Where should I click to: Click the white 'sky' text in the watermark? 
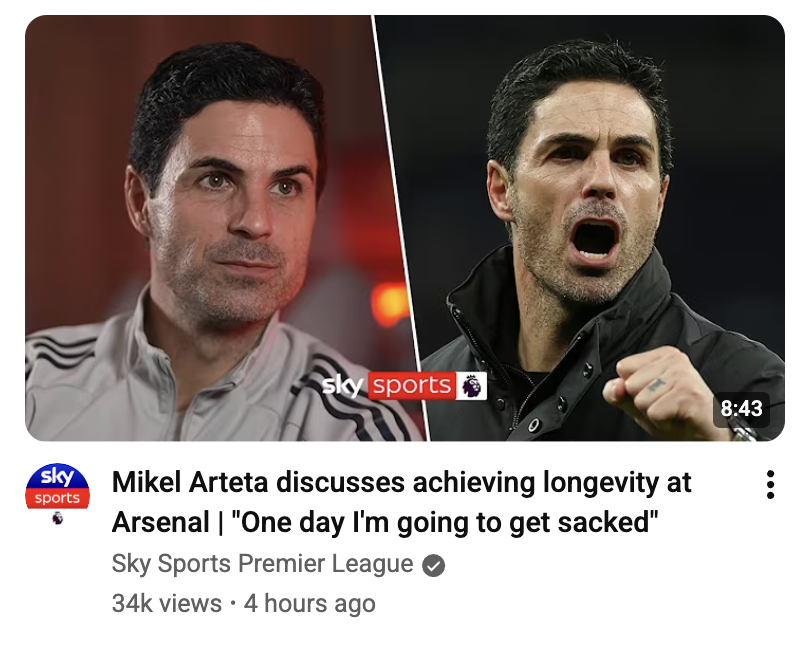coord(344,386)
